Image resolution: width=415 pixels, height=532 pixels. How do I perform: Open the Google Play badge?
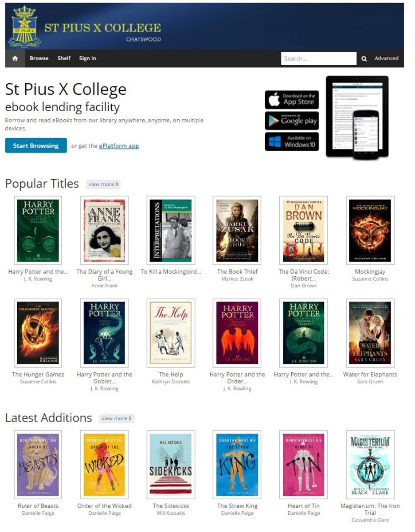point(292,121)
